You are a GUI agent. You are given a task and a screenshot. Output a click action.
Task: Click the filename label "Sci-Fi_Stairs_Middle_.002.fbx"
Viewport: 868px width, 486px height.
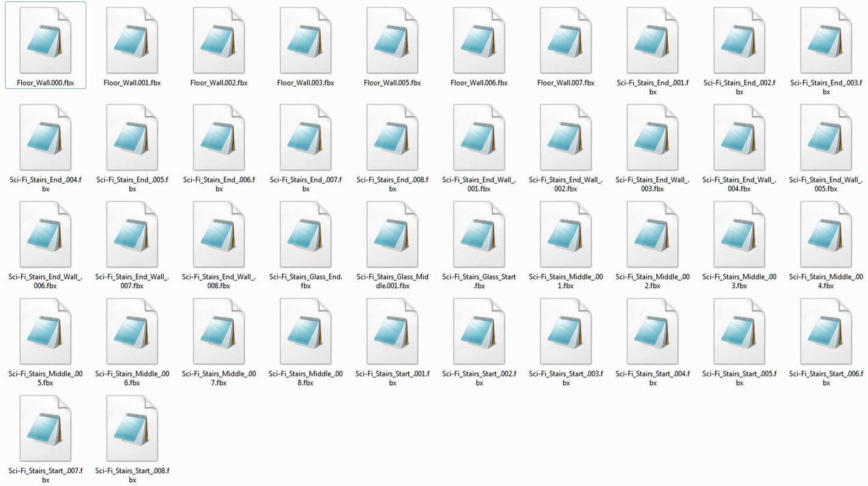pos(653,281)
